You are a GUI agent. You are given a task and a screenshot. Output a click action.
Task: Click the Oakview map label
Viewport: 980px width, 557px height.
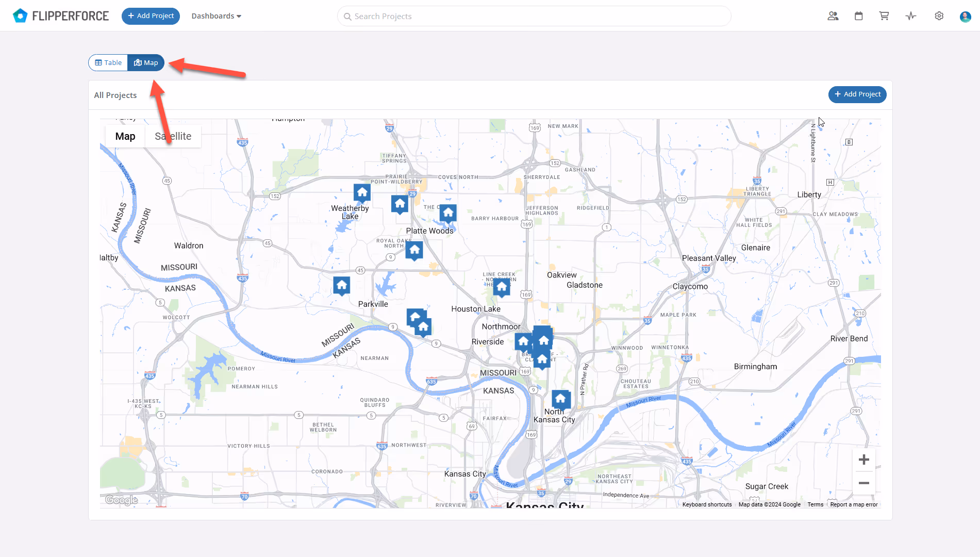tap(561, 275)
